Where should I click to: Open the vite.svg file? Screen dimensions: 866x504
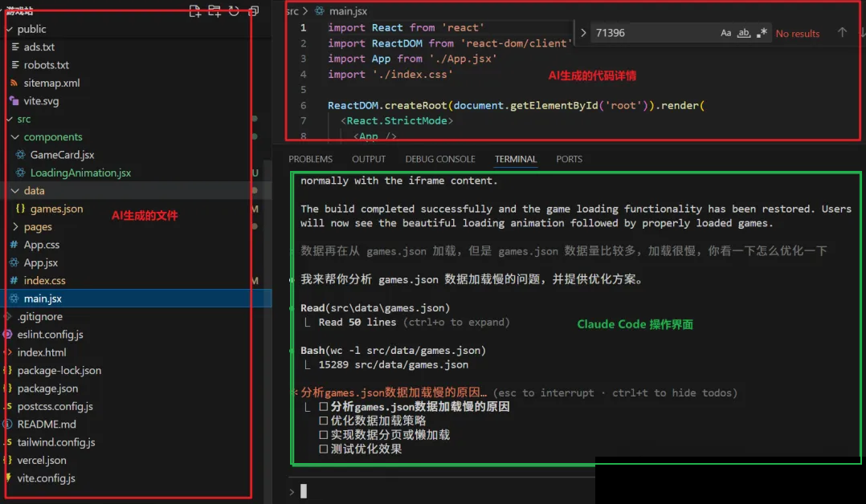[x=41, y=101]
